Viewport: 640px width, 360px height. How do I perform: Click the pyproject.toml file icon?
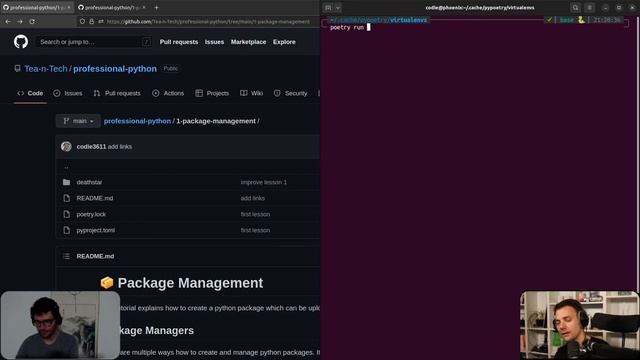(x=67, y=230)
